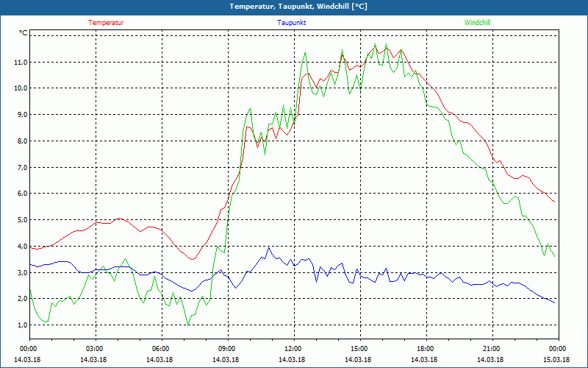Click the 6,0 y-axis value

(22, 194)
